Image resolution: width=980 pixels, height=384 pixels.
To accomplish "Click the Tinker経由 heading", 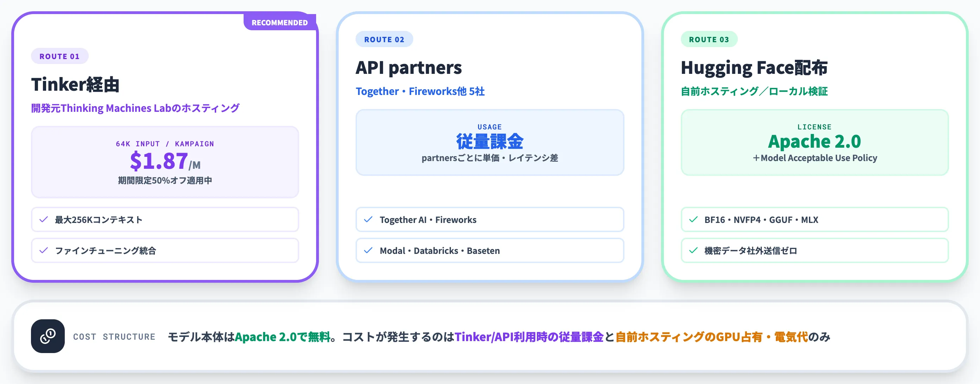I will pyautogui.click(x=75, y=84).
